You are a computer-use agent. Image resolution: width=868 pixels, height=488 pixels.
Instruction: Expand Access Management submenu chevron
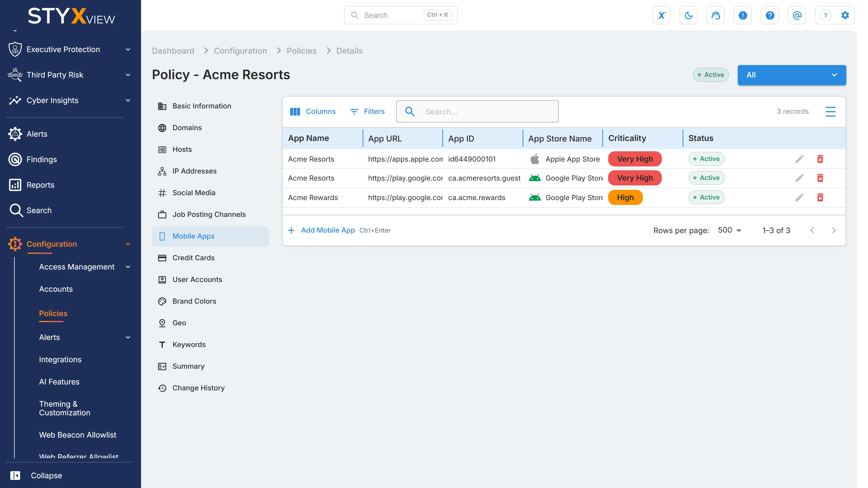click(128, 267)
